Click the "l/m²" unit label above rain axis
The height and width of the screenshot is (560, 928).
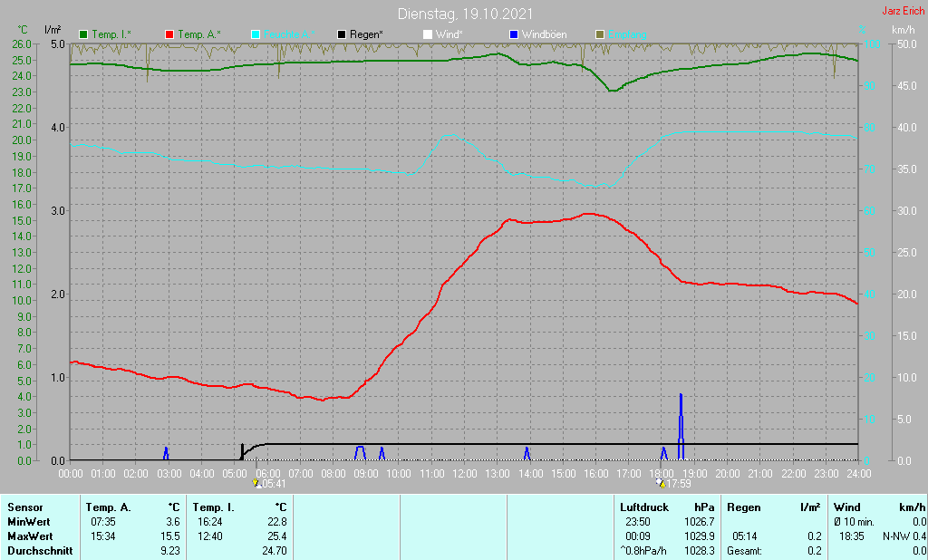[53, 30]
